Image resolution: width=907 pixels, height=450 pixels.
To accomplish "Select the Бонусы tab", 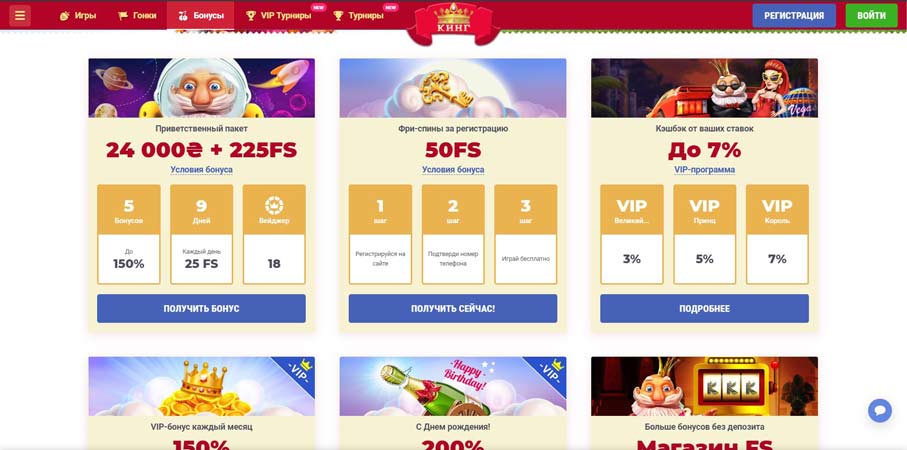I will click(x=201, y=16).
